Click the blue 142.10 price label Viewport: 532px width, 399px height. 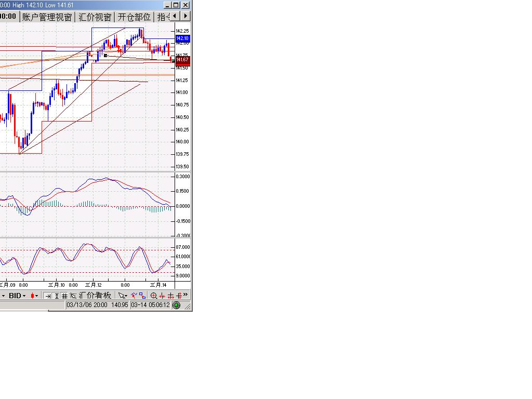click(182, 38)
